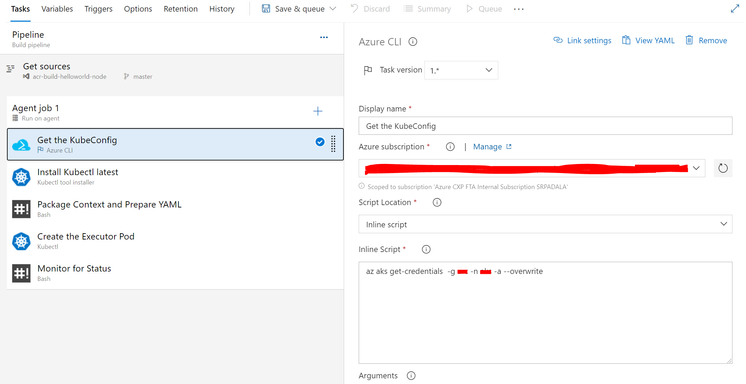Click the Azure CLI info icon
Image resolution: width=746 pixels, height=384 pixels.
[412, 42]
